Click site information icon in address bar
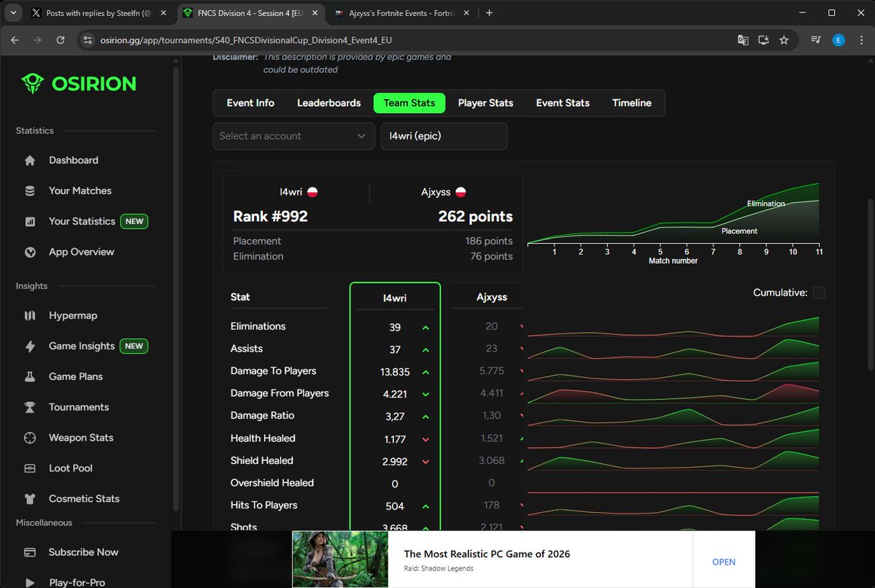This screenshot has width=875, height=588. [88, 40]
